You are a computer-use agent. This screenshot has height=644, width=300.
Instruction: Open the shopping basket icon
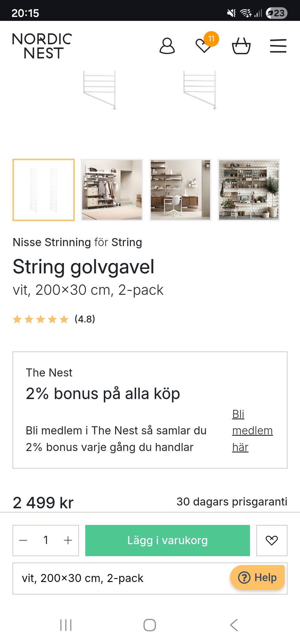click(x=241, y=46)
